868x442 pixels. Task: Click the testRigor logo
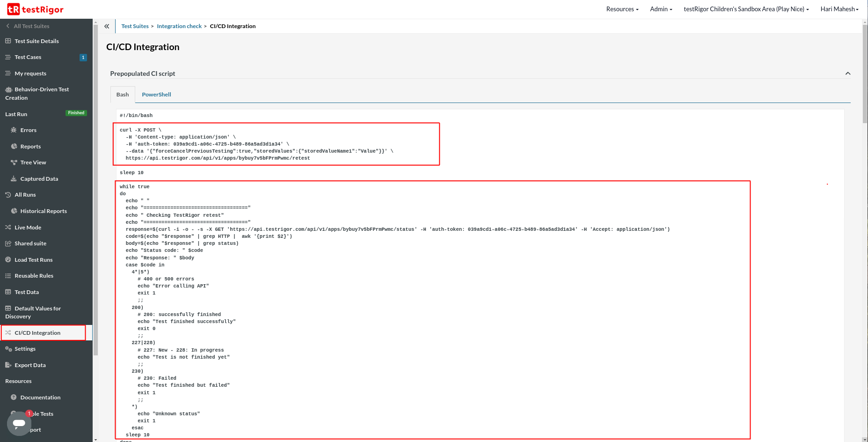(x=35, y=9)
